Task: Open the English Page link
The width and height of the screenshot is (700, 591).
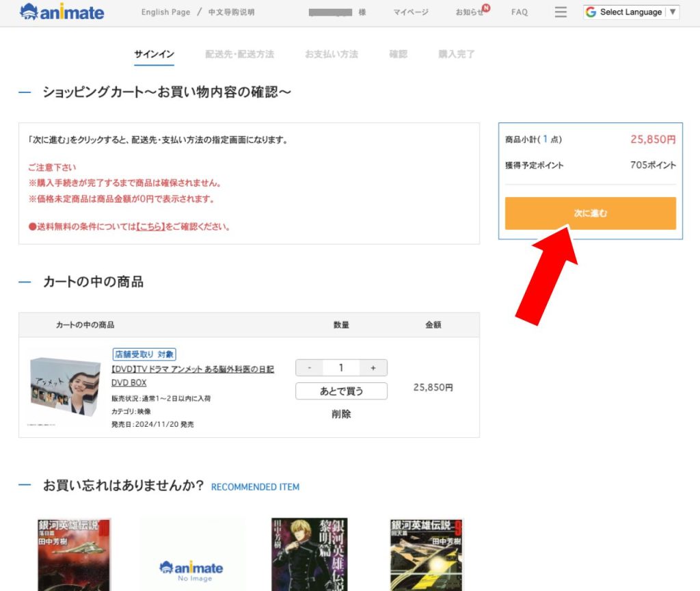Action: (165, 12)
